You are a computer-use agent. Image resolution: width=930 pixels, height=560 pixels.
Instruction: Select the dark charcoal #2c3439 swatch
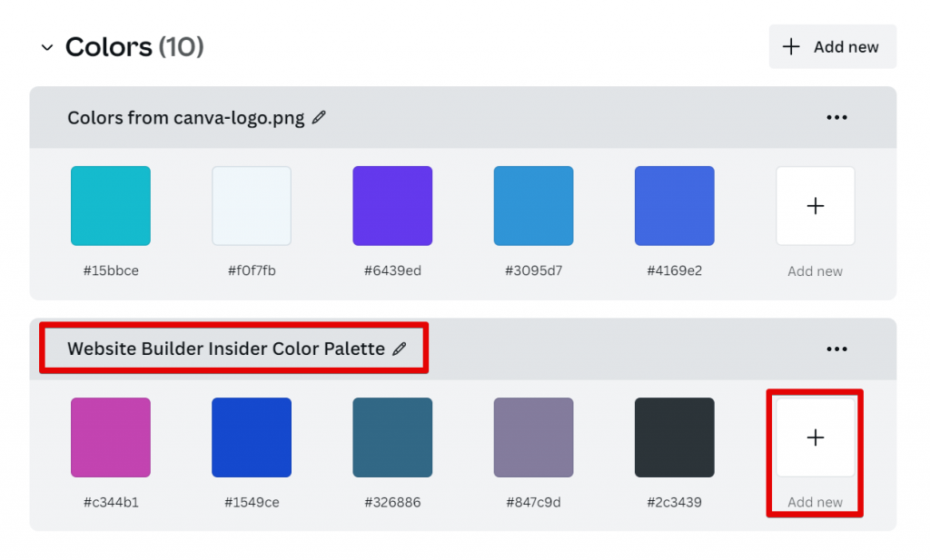(x=674, y=437)
